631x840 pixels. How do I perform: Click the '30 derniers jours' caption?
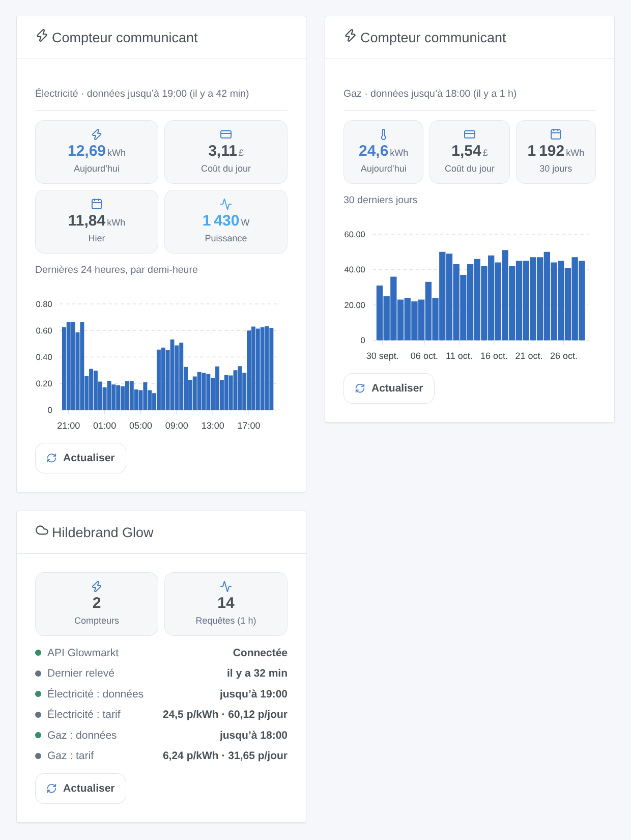coord(380,200)
